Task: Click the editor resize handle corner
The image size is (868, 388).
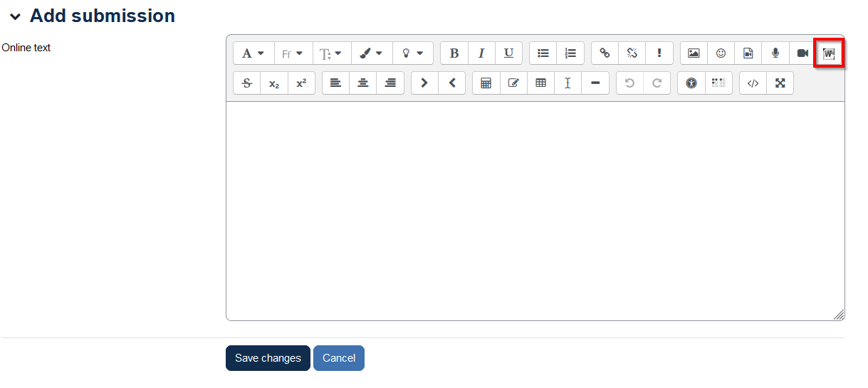Action: [x=839, y=315]
